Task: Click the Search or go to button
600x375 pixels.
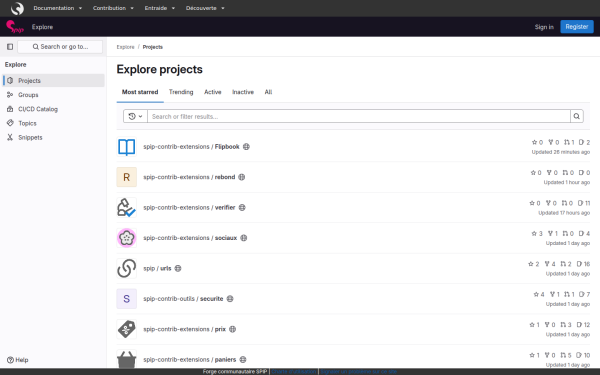Action: click(60, 47)
